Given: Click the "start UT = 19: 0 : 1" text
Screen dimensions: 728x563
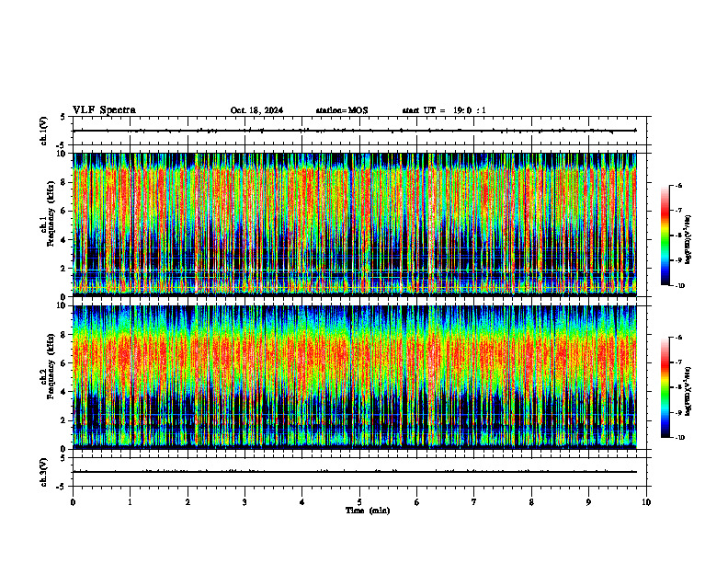Looking at the screenshot, I should (x=444, y=110).
